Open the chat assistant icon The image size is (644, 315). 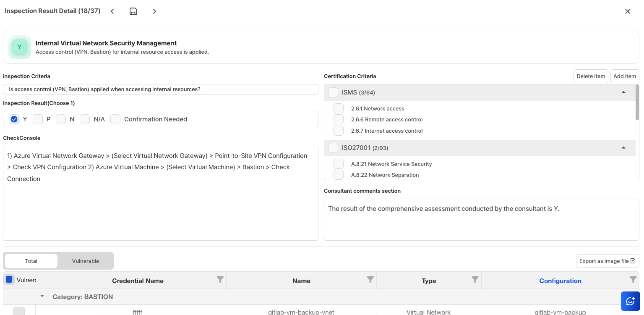click(x=630, y=301)
